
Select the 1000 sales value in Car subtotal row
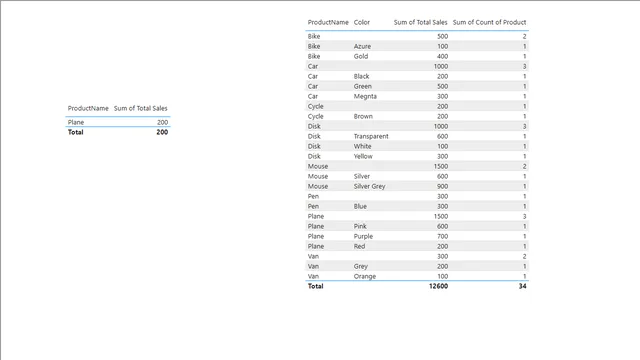[441, 66]
